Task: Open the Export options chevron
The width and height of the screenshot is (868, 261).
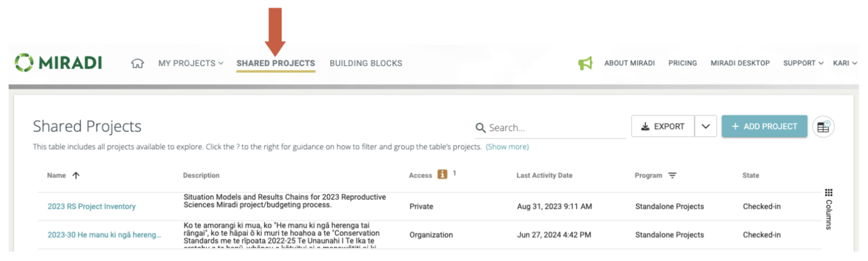Action: pos(705,126)
